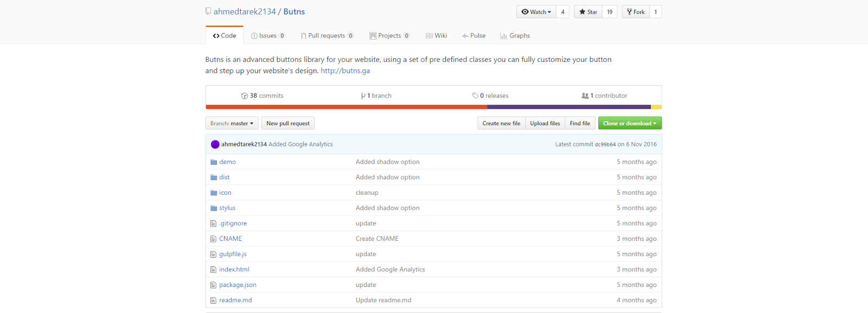Click the readme.md file icon
The image size is (868, 313).
tap(213, 301)
